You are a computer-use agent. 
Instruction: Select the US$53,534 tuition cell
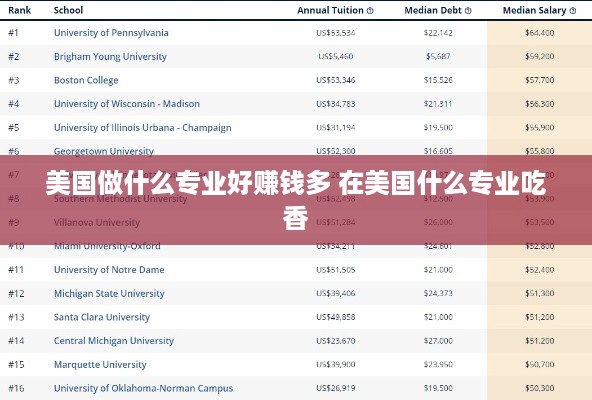click(x=336, y=33)
